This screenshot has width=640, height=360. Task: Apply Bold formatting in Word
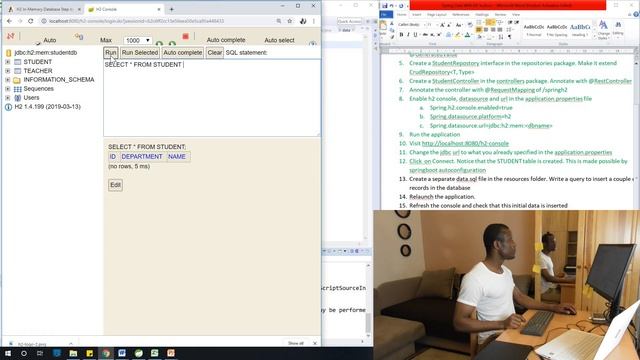401,35
